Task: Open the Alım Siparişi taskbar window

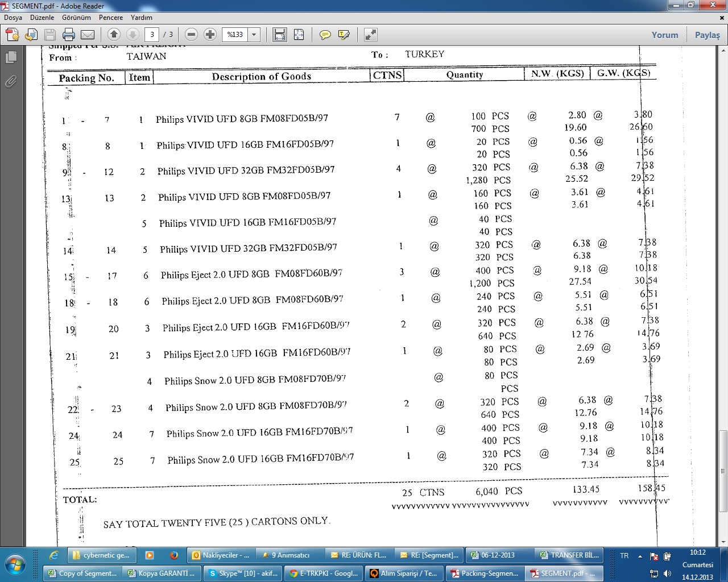Action: (x=404, y=573)
